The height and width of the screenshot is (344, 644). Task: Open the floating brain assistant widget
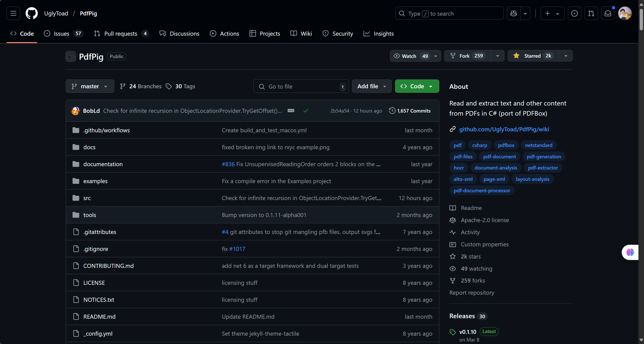(x=630, y=252)
